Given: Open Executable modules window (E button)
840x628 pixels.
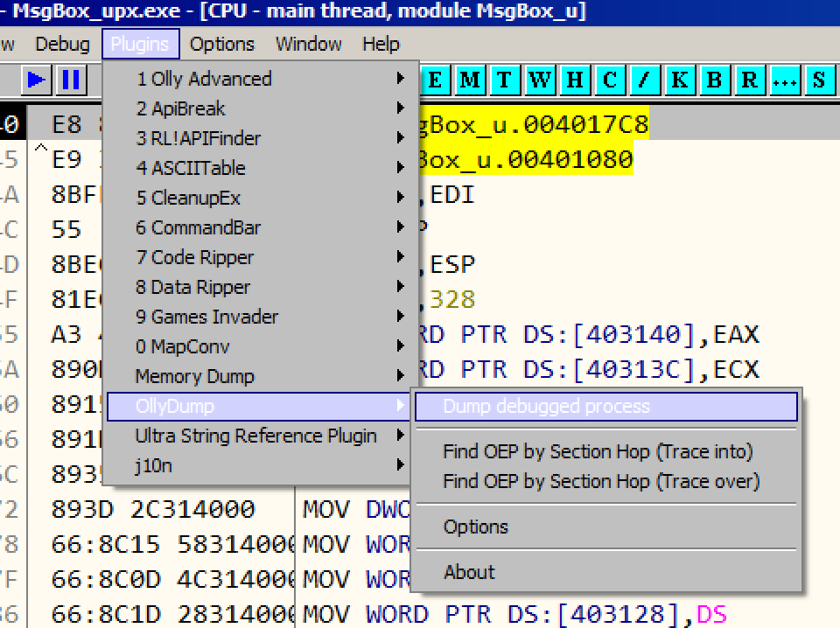Looking at the screenshot, I should (x=435, y=80).
